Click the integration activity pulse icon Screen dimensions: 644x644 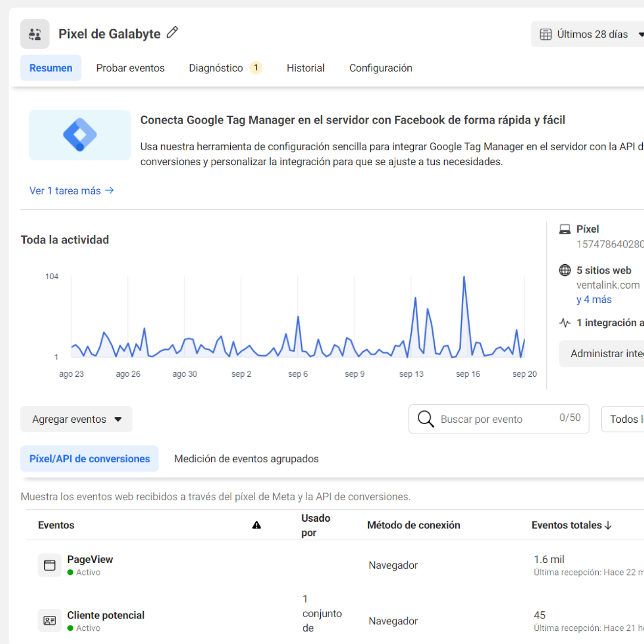565,323
